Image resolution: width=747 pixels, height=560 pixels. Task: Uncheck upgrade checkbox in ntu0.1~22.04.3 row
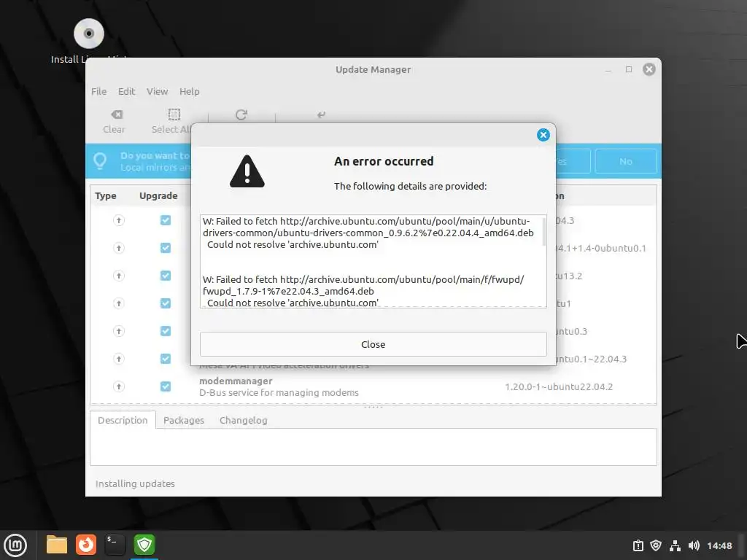[166, 359]
